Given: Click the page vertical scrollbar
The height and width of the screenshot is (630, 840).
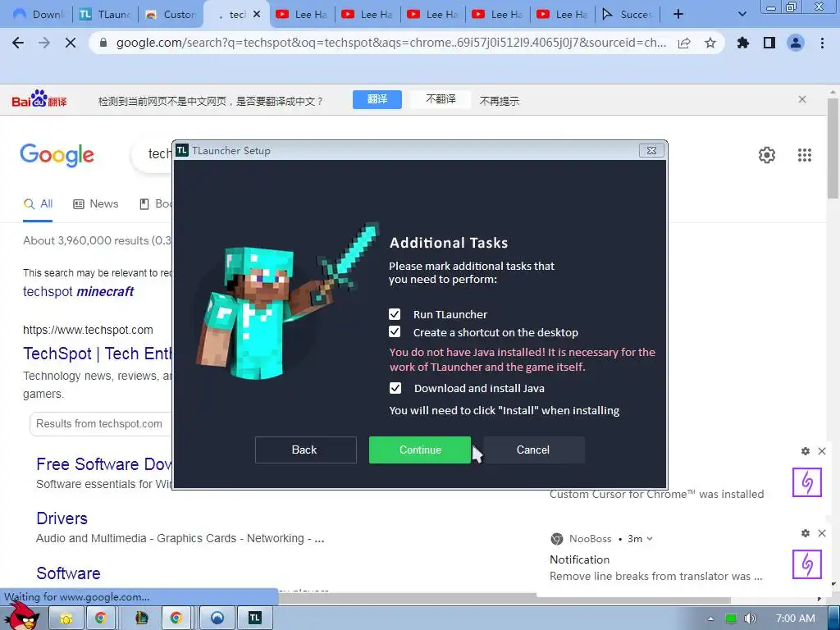Looking at the screenshot, I should [x=833, y=150].
